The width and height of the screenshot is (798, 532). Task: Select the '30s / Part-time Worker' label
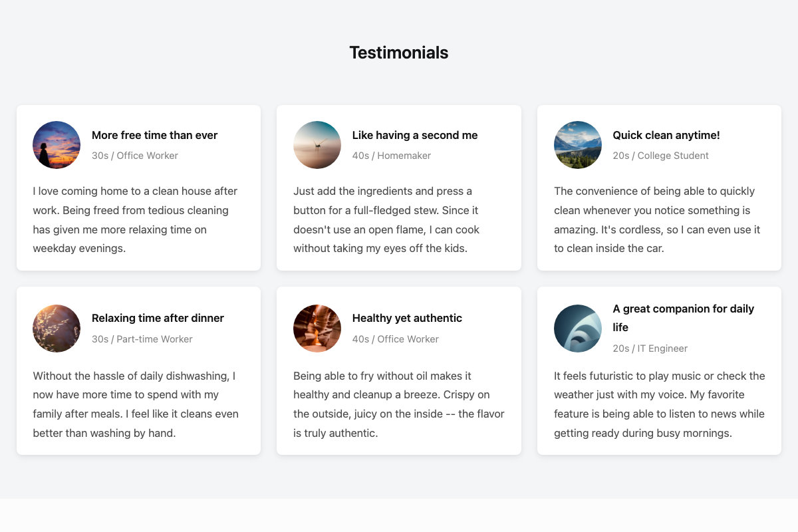(142, 338)
